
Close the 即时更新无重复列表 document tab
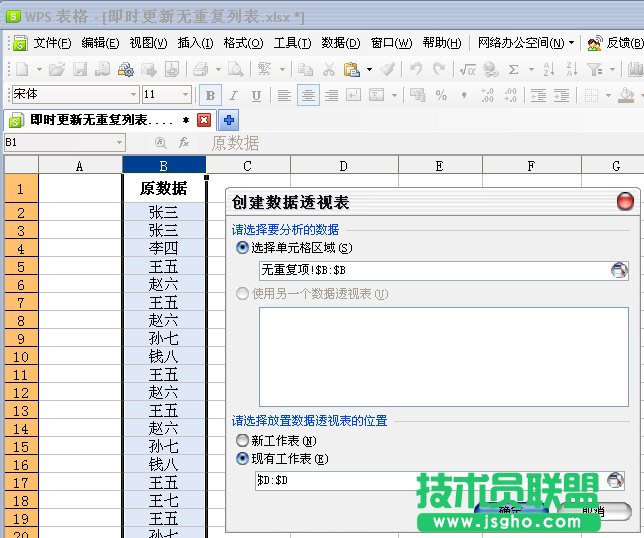(204, 120)
